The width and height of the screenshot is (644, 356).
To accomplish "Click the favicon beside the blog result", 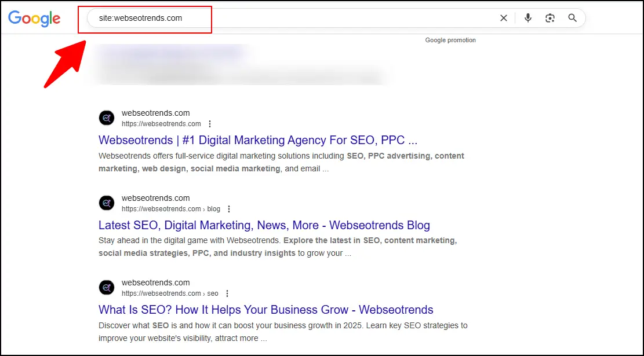I will 107,203.
